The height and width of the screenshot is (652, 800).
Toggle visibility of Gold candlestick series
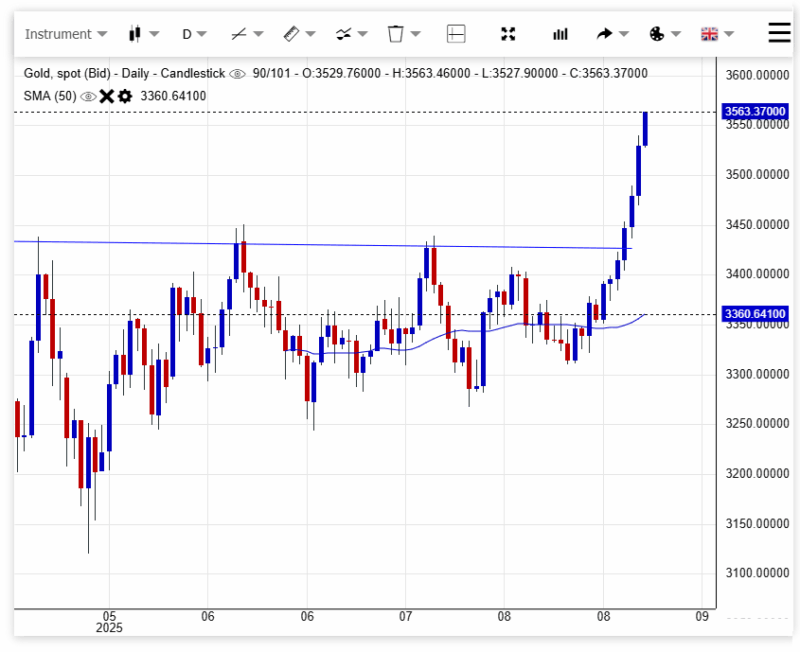pyautogui.click(x=237, y=74)
